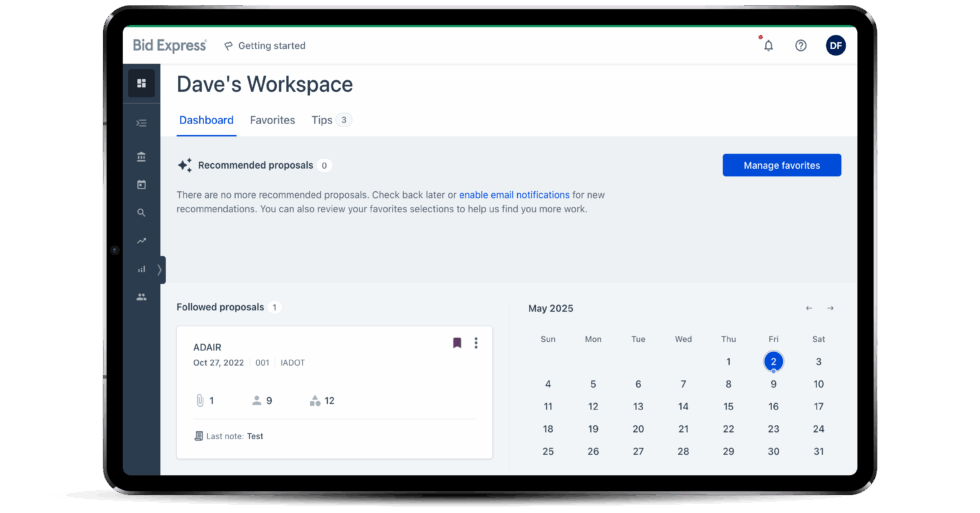Click the agencies bank building sidebar icon
The width and height of the screenshot is (980, 513).
pos(141,157)
